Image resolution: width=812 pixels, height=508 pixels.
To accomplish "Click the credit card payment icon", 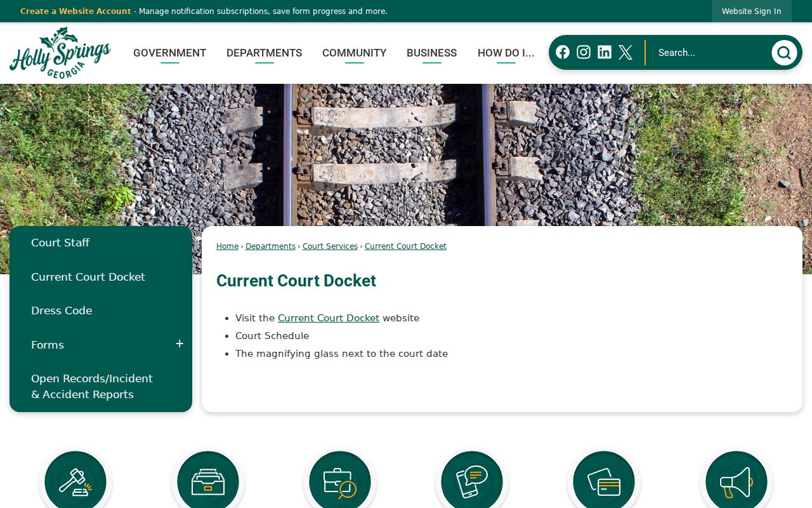I will tap(604, 481).
